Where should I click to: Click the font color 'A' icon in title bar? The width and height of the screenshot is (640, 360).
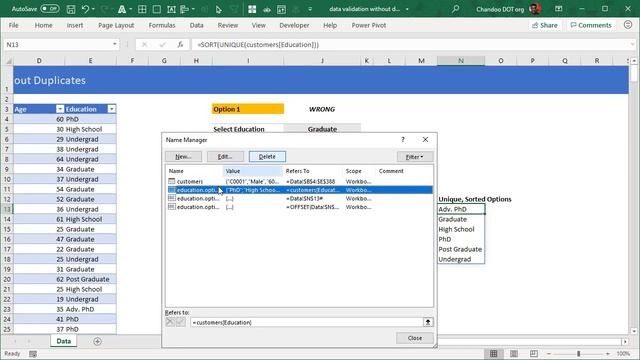tap(122, 9)
